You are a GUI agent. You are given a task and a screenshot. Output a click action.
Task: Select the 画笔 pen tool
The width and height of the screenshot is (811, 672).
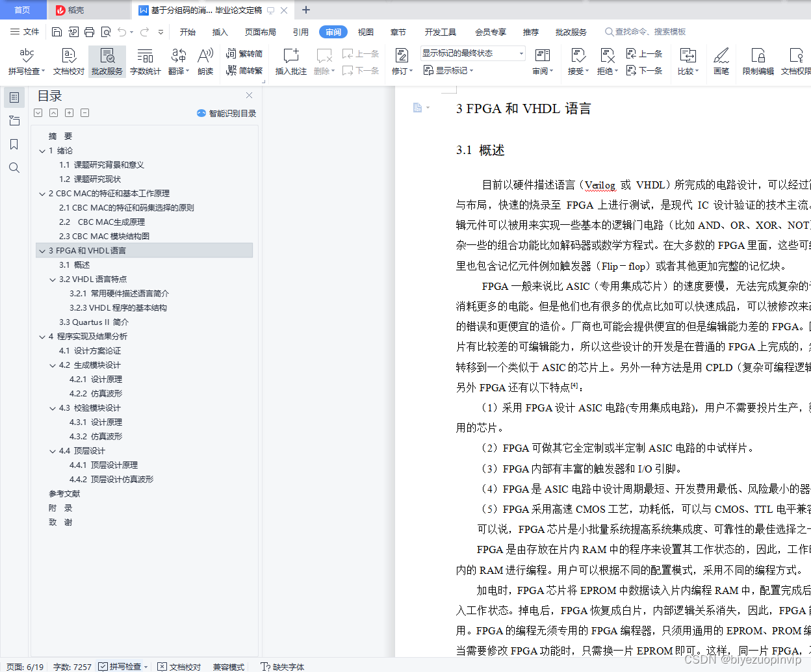[721, 62]
